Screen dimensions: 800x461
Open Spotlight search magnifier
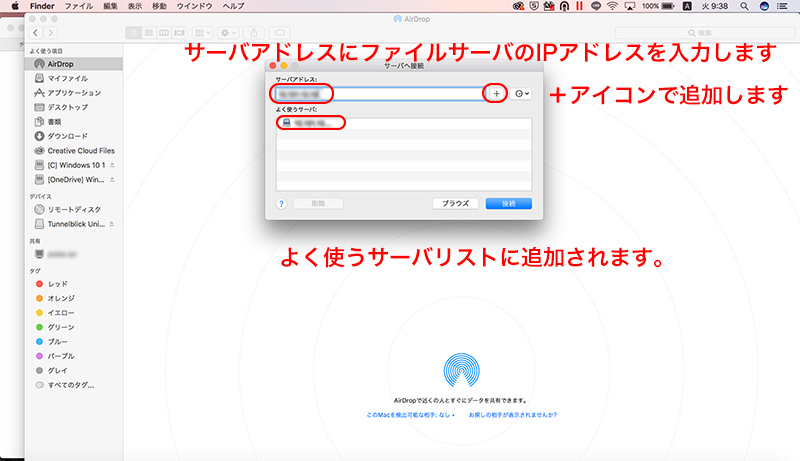(744, 6)
